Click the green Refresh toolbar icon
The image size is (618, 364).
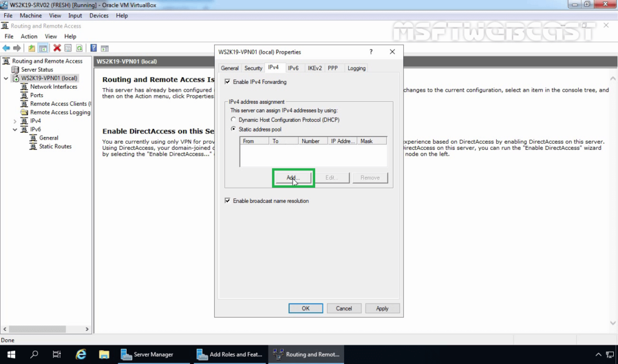(x=80, y=48)
